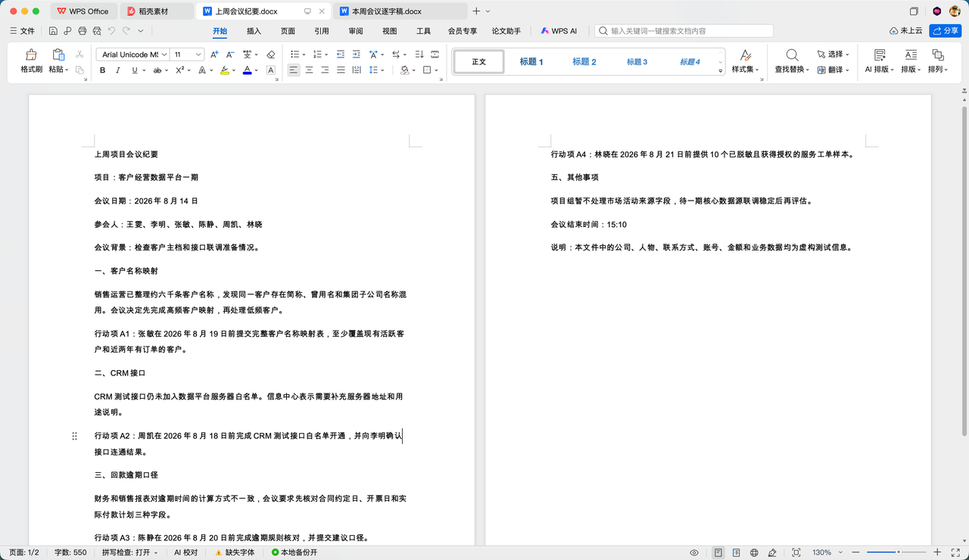The width and height of the screenshot is (969, 560).
Task: Toggle strikethrough formatting
Action: point(157,70)
